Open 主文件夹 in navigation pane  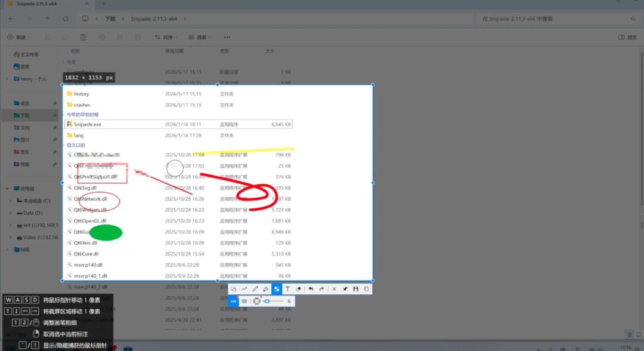point(26,54)
